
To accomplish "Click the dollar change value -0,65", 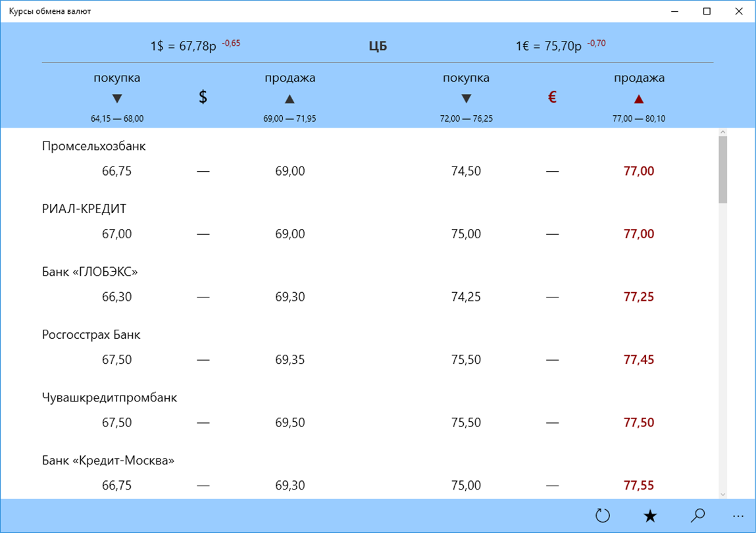I will tap(231, 43).
